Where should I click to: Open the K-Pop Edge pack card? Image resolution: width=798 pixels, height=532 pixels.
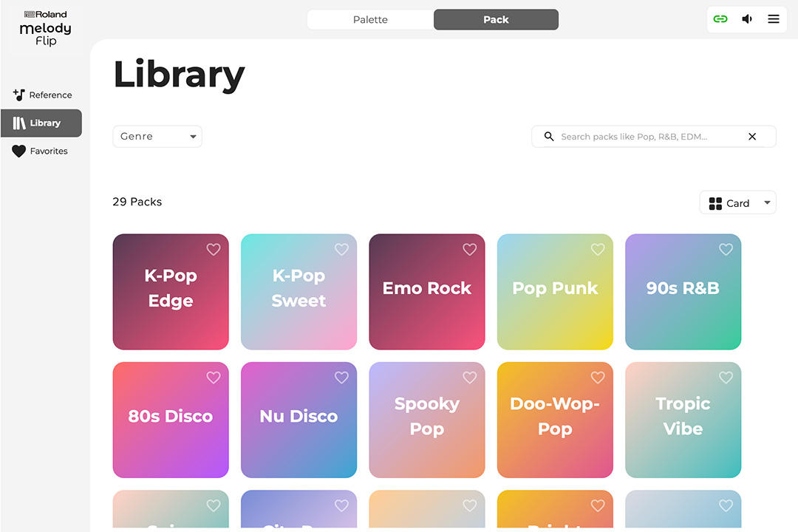[x=171, y=292]
